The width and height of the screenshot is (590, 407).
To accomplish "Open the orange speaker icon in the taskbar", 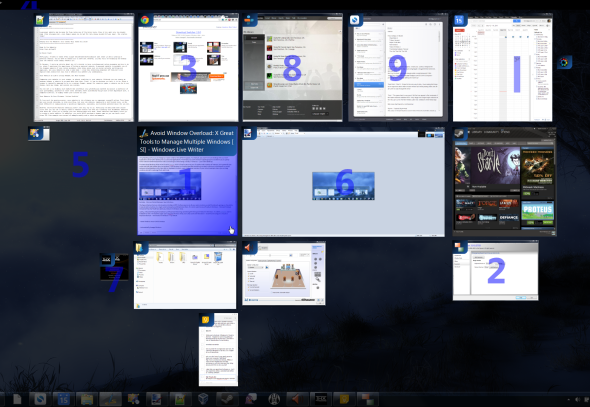I will pos(297,399).
